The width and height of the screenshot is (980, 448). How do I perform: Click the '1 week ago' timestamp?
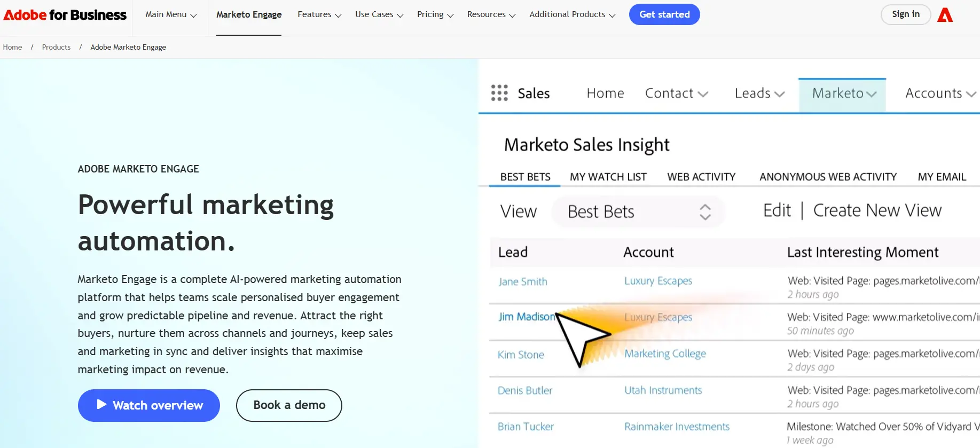click(x=810, y=440)
